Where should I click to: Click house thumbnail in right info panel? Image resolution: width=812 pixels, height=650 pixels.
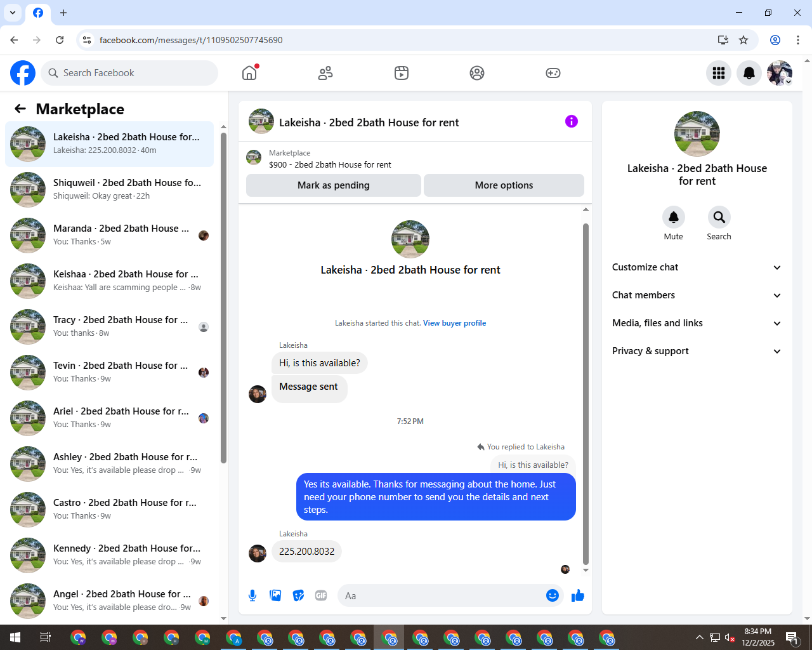(697, 134)
